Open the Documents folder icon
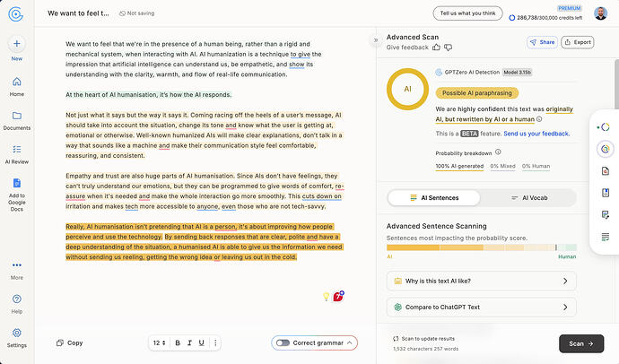The image size is (619, 364). (x=16, y=116)
